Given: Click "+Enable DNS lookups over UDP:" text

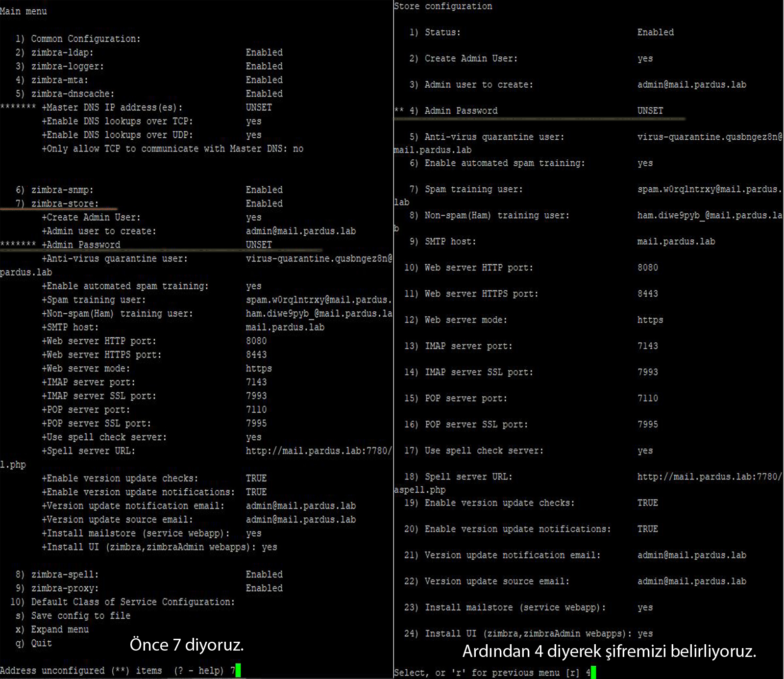Looking at the screenshot, I should pyautogui.click(x=118, y=135).
